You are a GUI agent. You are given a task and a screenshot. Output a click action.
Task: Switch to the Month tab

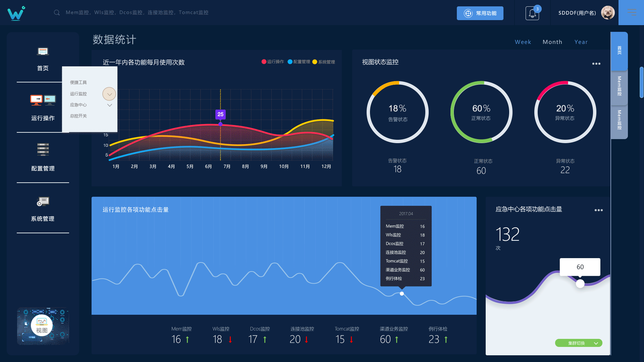coord(552,42)
